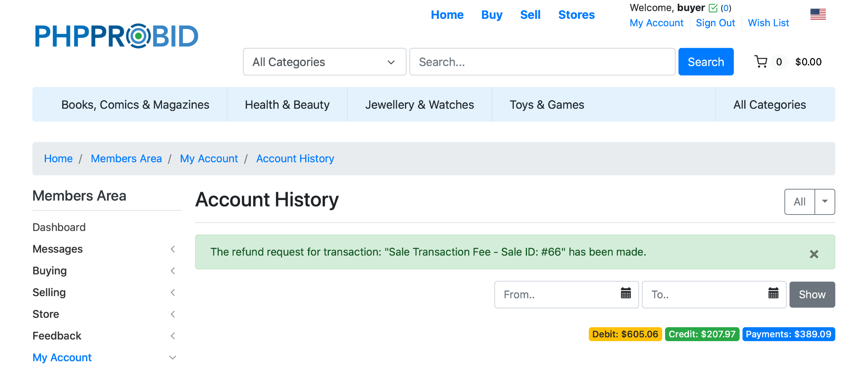The height and width of the screenshot is (365, 868).
Task: Click the Sign Out link
Action: coord(715,23)
